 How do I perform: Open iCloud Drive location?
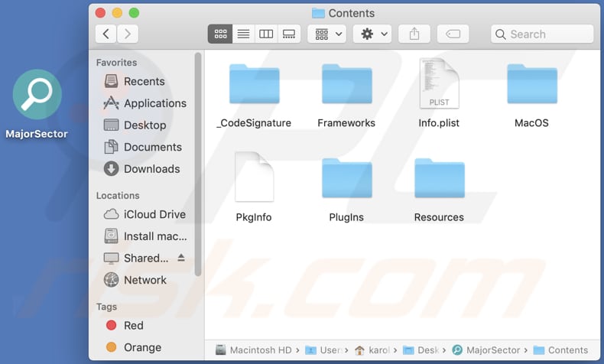[x=145, y=214]
